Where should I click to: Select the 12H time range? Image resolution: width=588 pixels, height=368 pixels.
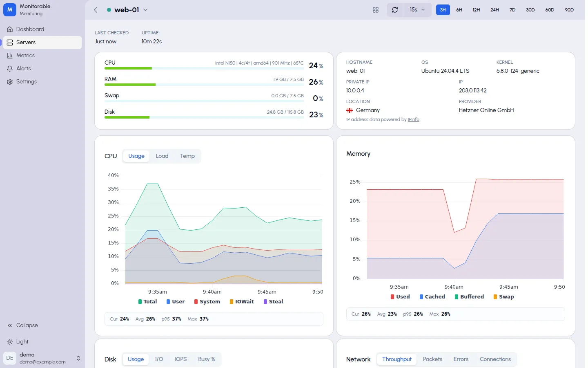[476, 10]
